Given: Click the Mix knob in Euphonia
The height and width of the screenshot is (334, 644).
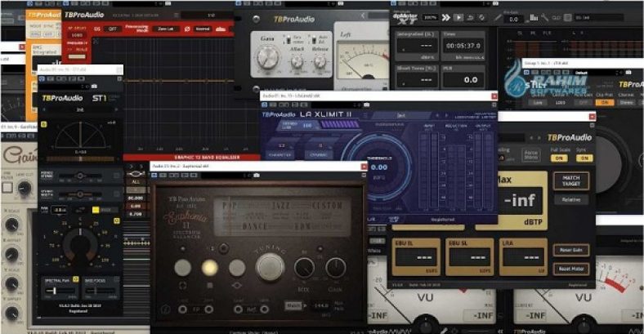Looking at the screenshot, I should click(304, 269).
